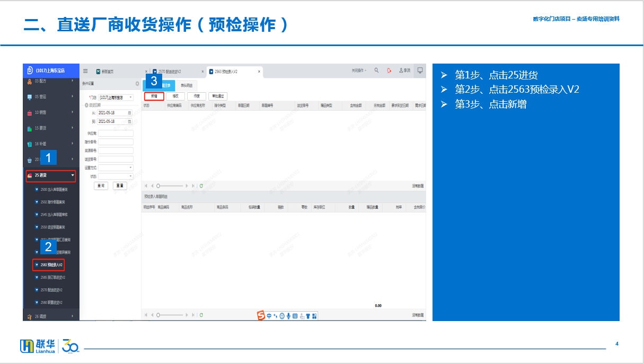Click the shirt skin icon in the IME bar
Viewport: 644px width, 364px height.
(308, 316)
